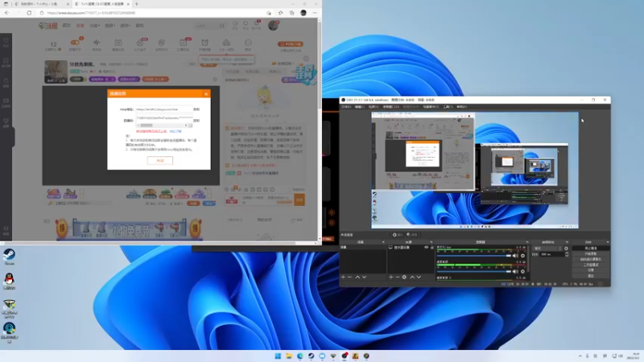Toggle lock on display capture source
Viewport: 644px width, 362px height.
[432, 248]
